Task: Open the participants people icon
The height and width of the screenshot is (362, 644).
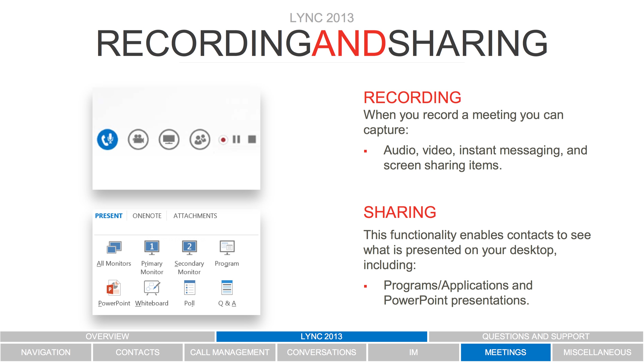Action: pos(200,139)
